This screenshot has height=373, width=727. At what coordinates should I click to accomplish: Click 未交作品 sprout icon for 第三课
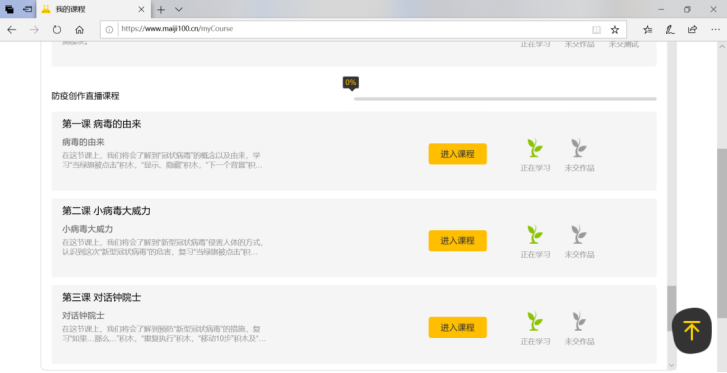point(579,322)
